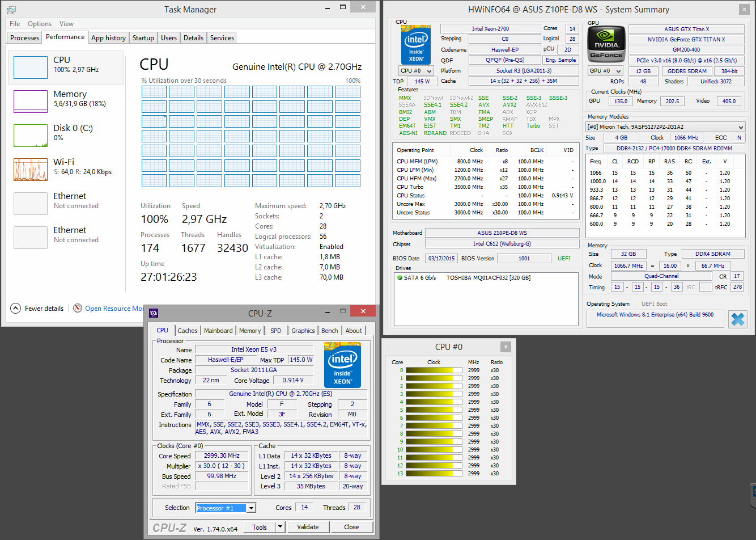
Task: Click the Multiplier value x 30.0 field
Action: click(222, 466)
